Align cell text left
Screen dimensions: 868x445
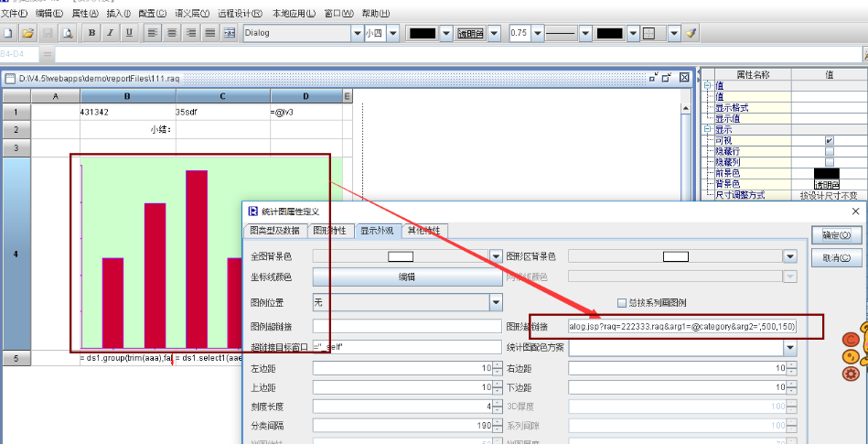point(154,33)
